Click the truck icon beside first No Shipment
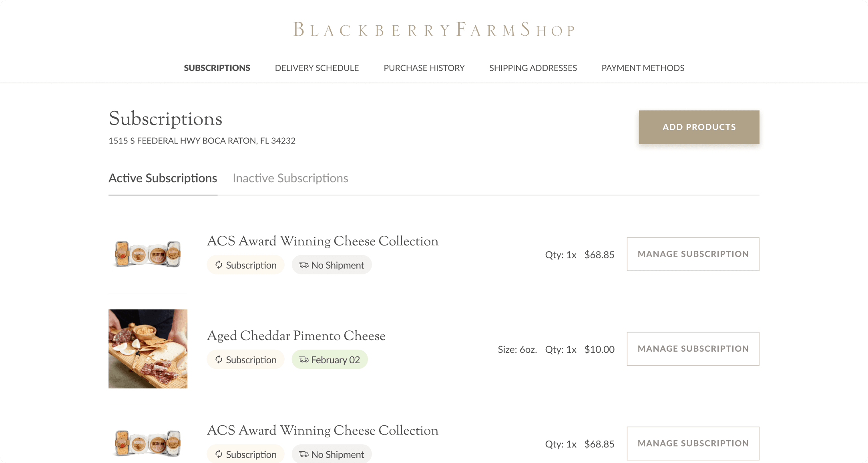 pyautogui.click(x=304, y=265)
